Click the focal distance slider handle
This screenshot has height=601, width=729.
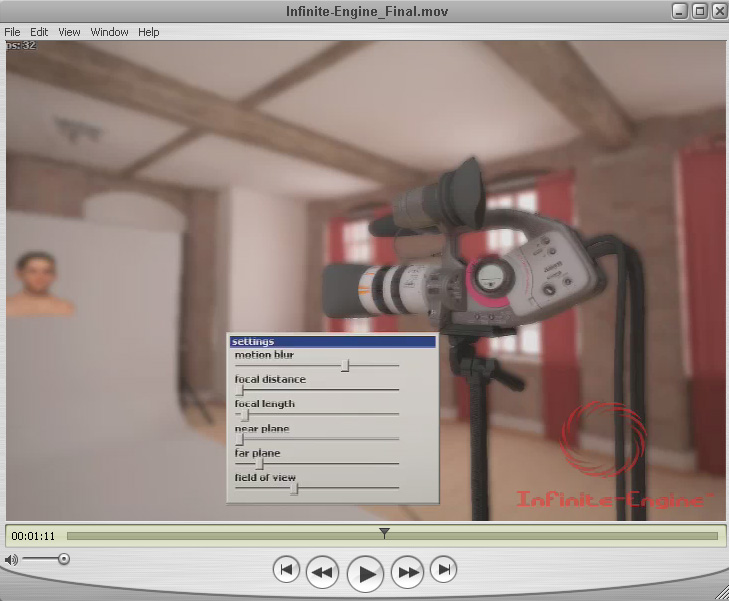pos(240,390)
